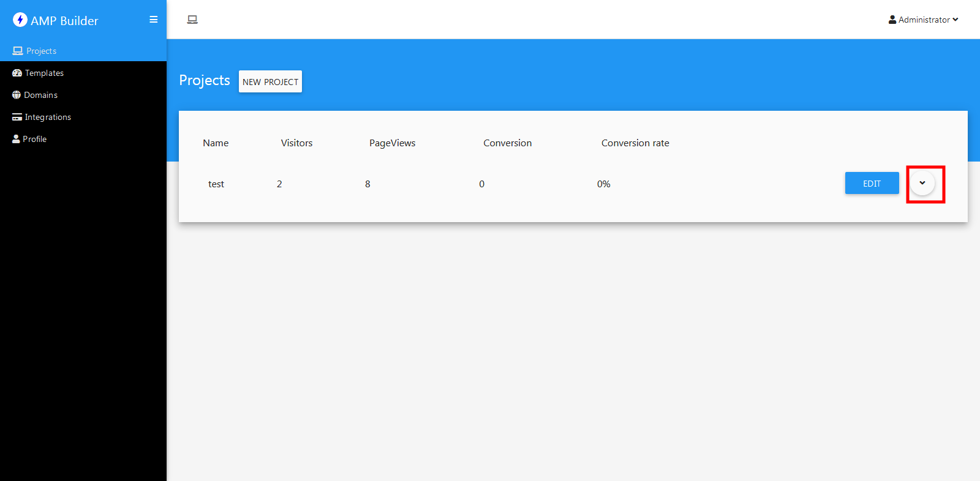
Task: Click the AMP Builder lightning logo
Action: click(20, 20)
